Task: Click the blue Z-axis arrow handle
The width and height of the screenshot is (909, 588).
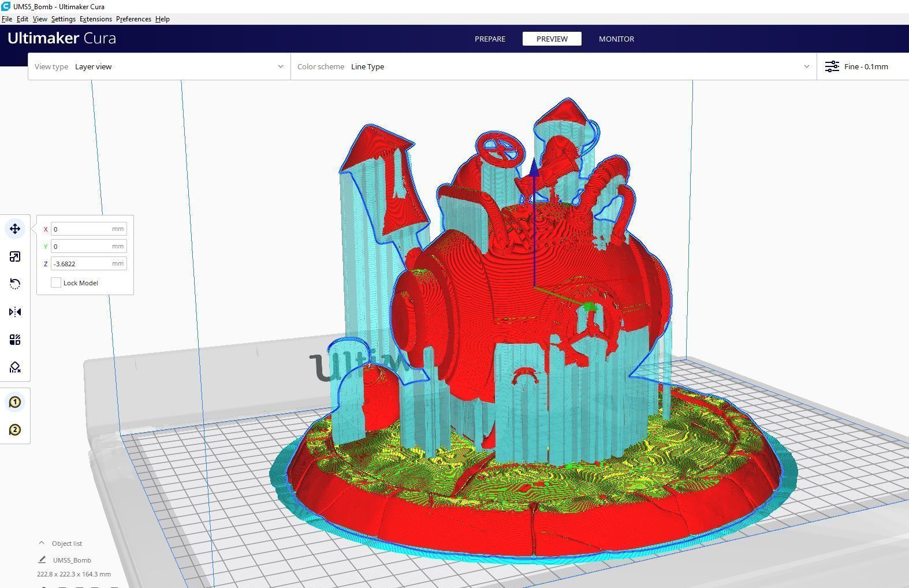Action: pos(535,168)
